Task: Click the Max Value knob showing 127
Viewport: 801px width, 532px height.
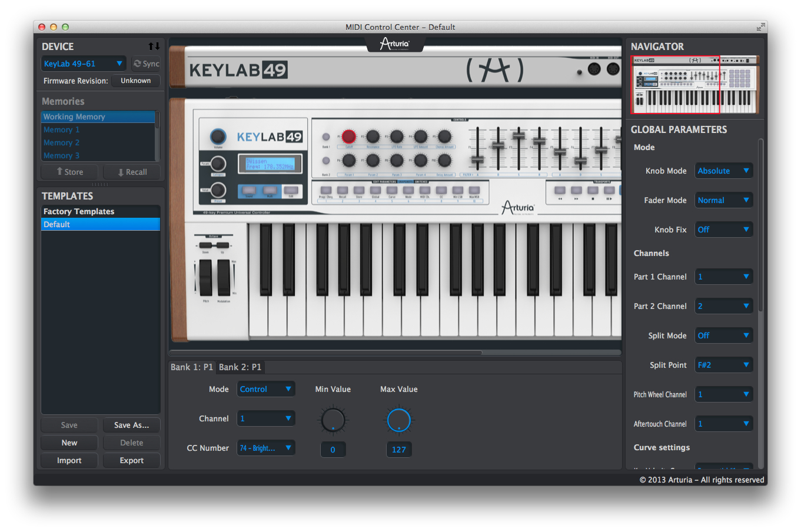Action: [x=399, y=420]
